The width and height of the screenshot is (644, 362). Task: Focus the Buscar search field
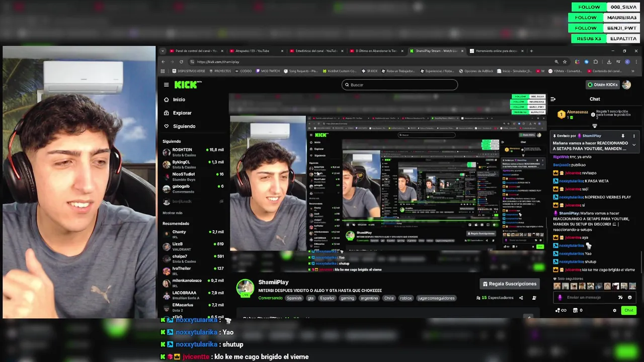point(399,85)
